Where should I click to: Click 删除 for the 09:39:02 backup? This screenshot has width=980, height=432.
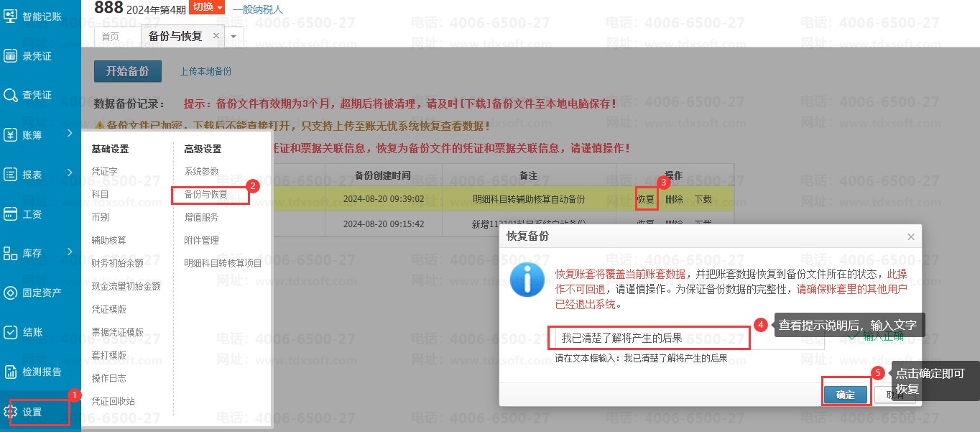tap(674, 199)
